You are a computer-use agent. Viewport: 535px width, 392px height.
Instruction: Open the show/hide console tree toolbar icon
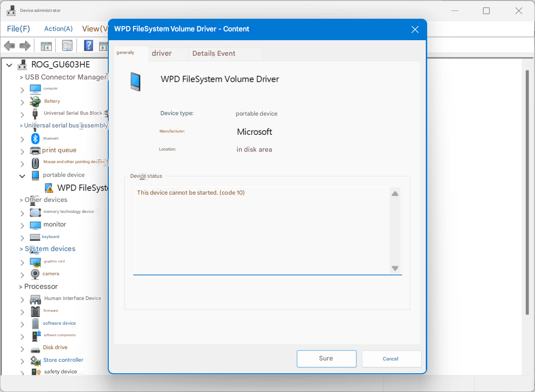[x=46, y=45]
